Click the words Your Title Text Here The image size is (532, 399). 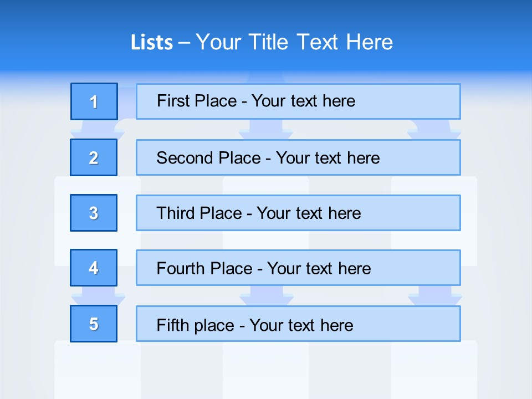(294, 42)
